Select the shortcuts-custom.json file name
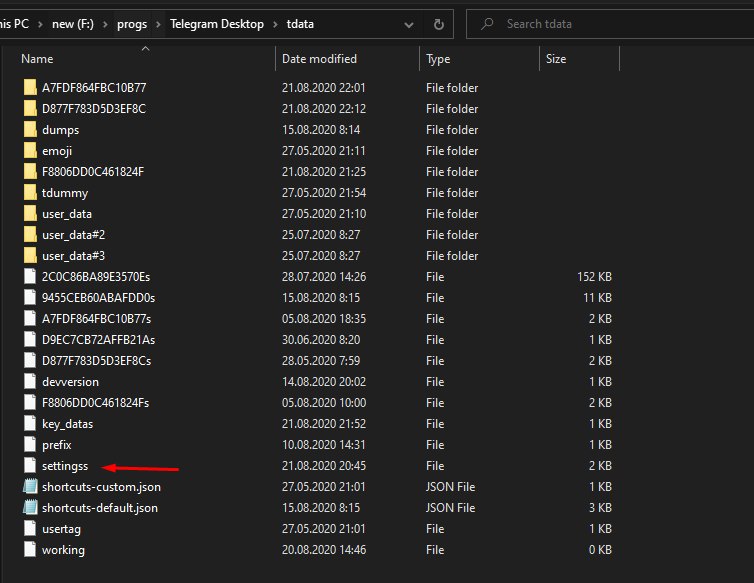 tap(101, 487)
